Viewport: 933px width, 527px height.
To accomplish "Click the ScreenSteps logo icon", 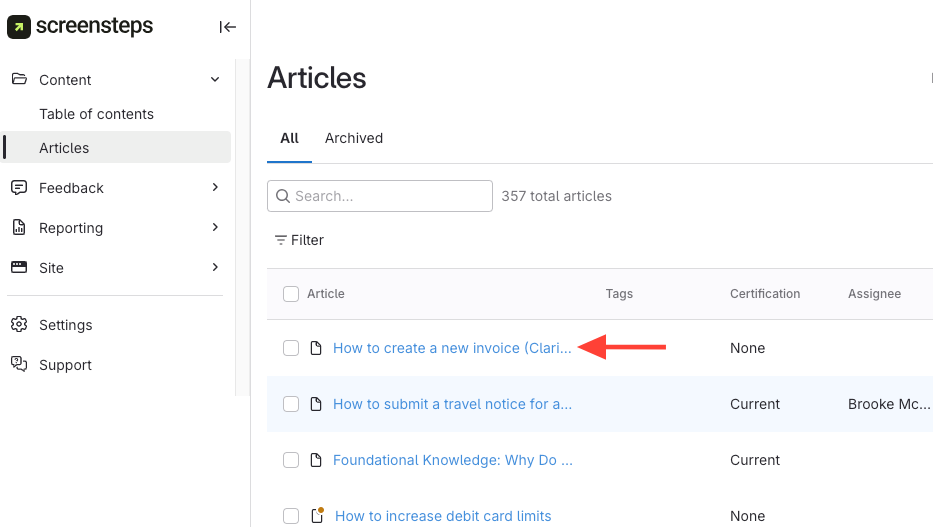I will (x=19, y=27).
